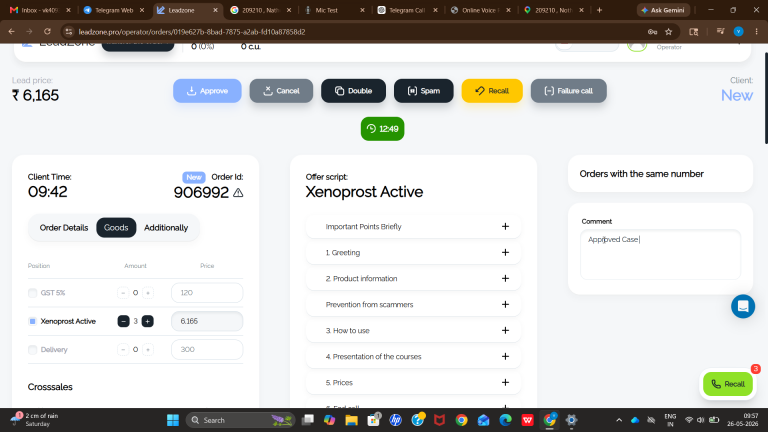The height and width of the screenshot is (432, 768).
Task: Expand the 5. Prices section
Action: [x=413, y=382]
